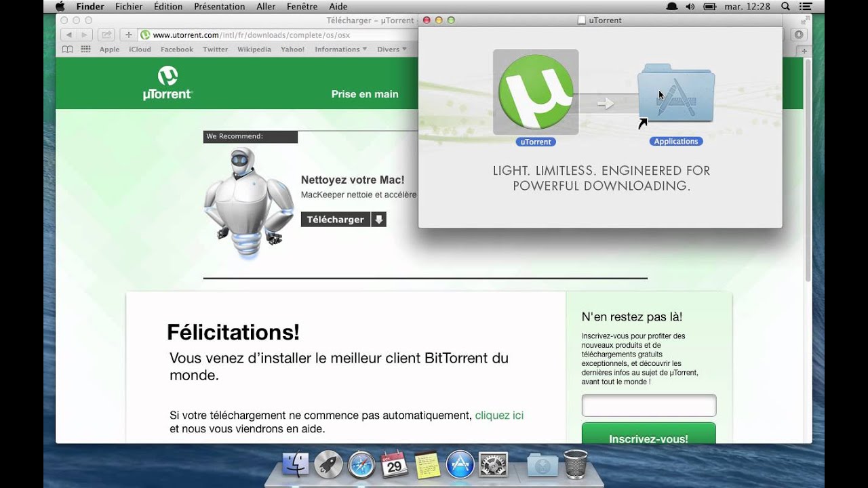Click the µTorrent favicon in address bar
868x488 pixels.
pyautogui.click(x=145, y=35)
